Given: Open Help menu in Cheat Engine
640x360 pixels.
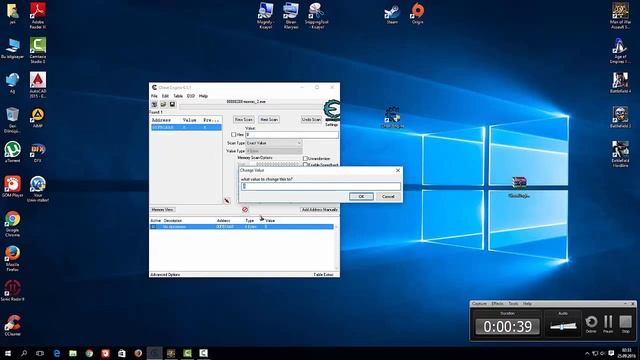Looking at the screenshot, I should point(203,96).
